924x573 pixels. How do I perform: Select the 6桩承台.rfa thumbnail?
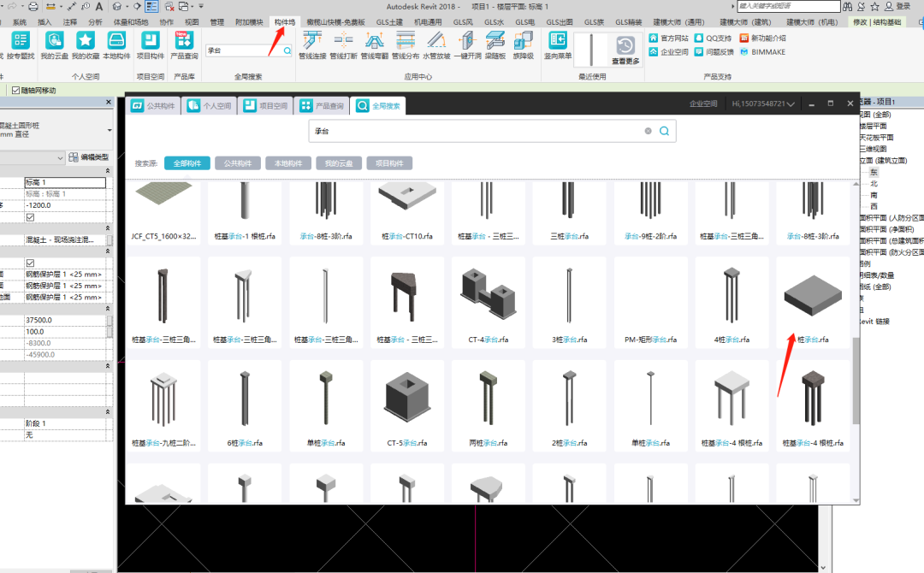coord(246,405)
